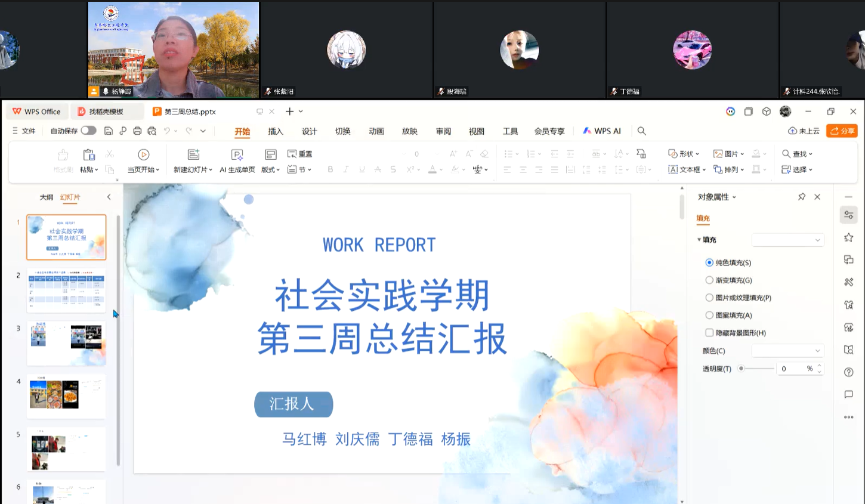865x504 pixels.
Task: Click the search magnifier icon in ribbon
Action: pos(641,131)
